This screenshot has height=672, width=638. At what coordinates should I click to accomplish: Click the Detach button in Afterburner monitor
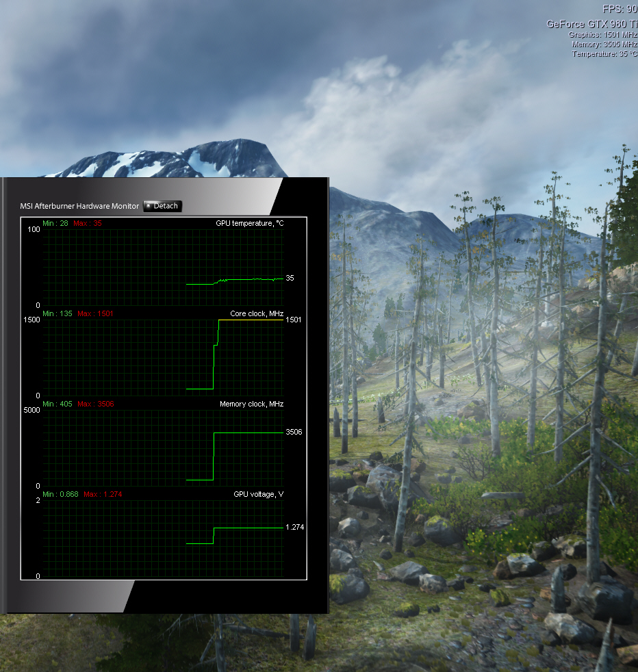162,206
